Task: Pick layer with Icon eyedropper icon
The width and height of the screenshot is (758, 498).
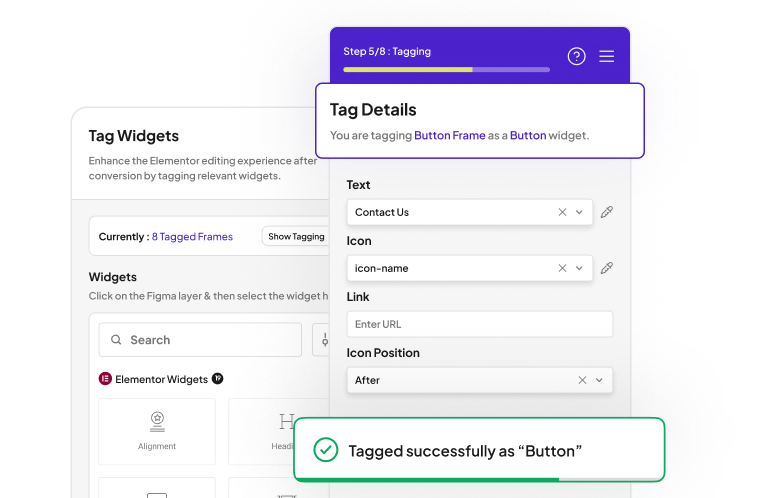Action: (x=607, y=268)
